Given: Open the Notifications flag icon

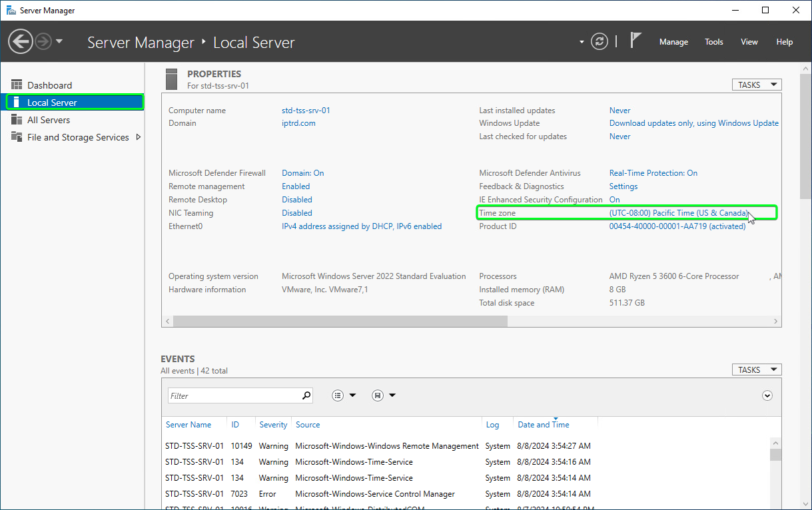Looking at the screenshot, I should pyautogui.click(x=635, y=41).
